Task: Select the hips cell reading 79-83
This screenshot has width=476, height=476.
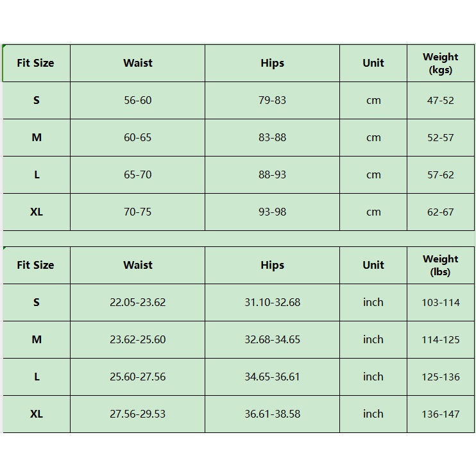Action: pyautogui.click(x=272, y=100)
